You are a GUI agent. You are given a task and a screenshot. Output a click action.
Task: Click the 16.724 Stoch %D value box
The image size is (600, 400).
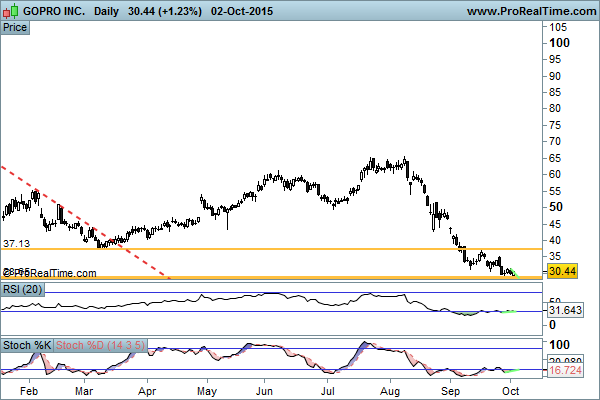565,371
